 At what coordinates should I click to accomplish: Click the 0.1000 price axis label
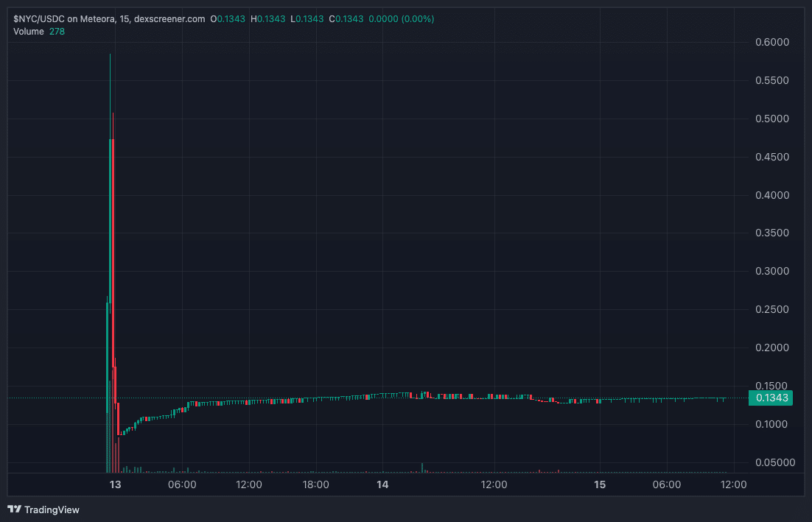pyautogui.click(x=772, y=424)
